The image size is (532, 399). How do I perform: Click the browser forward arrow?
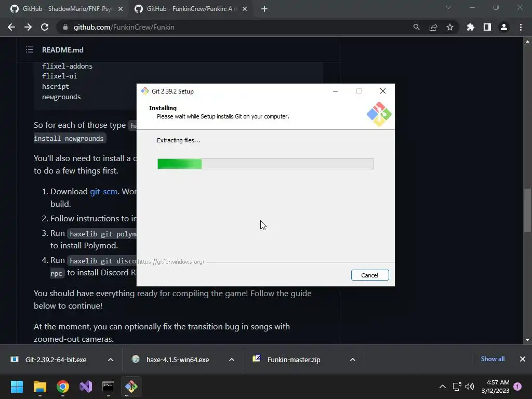28,27
